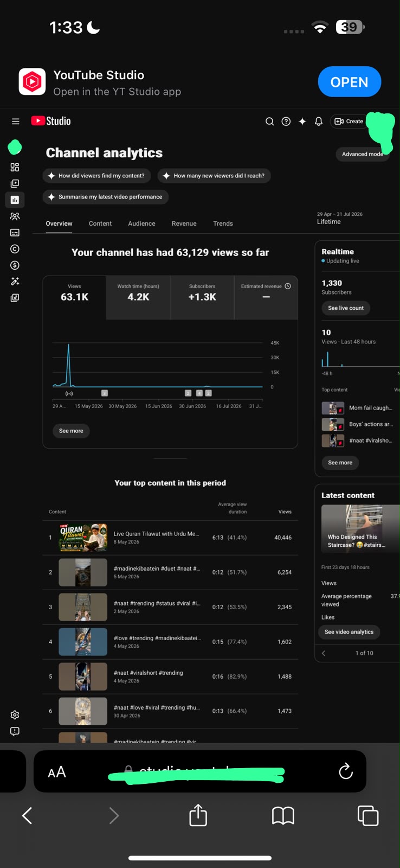
Task: Tap the YouTube Studio app banner icon
Action: [x=32, y=82]
